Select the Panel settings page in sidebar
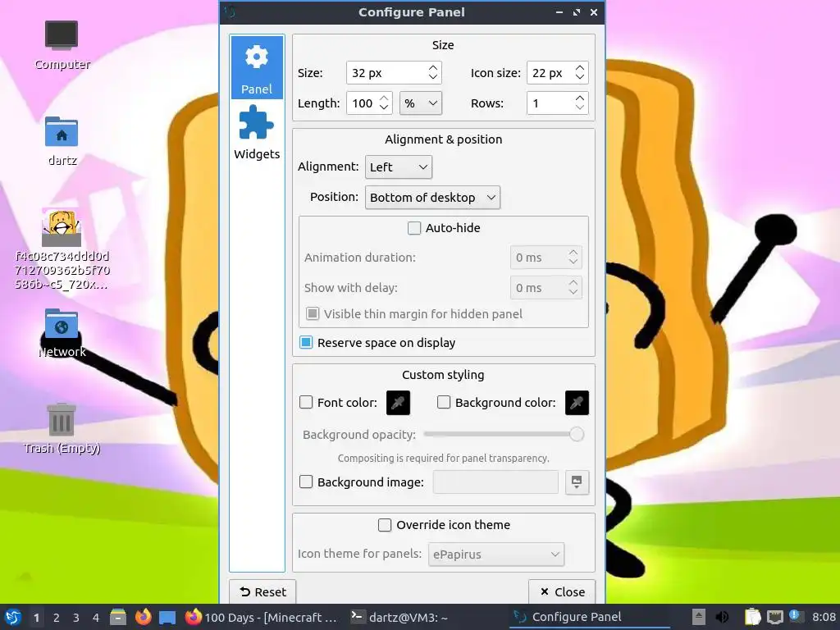This screenshot has height=630, width=840. pyautogui.click(x=257, y=67)
